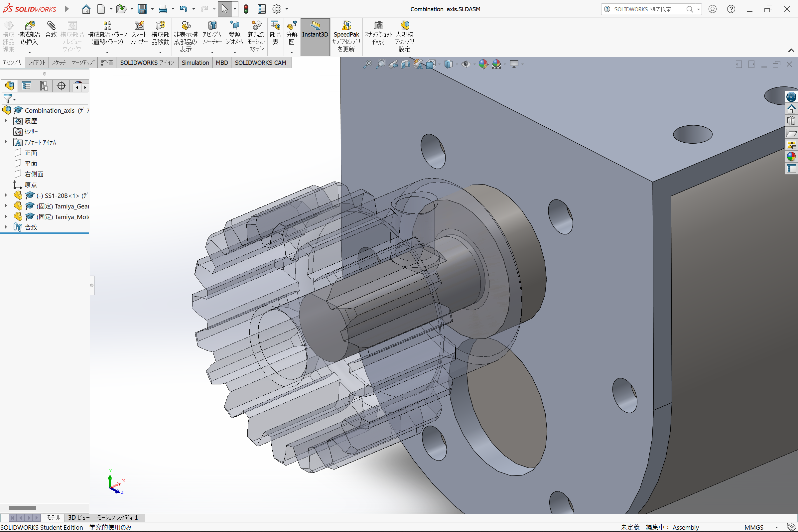798x532 pixels.
Task: Expand the Tamiya_Gear component node
Action: point(6,206)
